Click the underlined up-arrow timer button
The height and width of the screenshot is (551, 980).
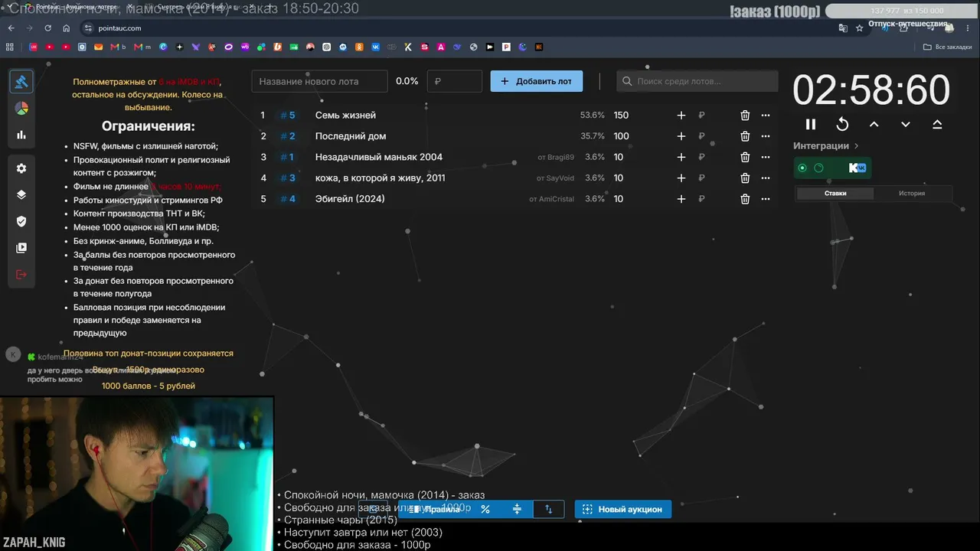pos(937,124)
